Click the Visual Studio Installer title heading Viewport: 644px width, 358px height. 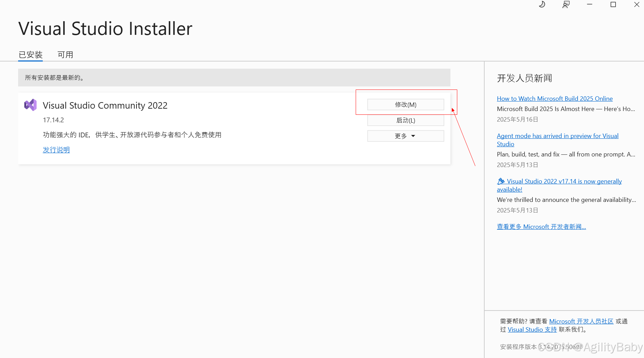click(105, 28)
